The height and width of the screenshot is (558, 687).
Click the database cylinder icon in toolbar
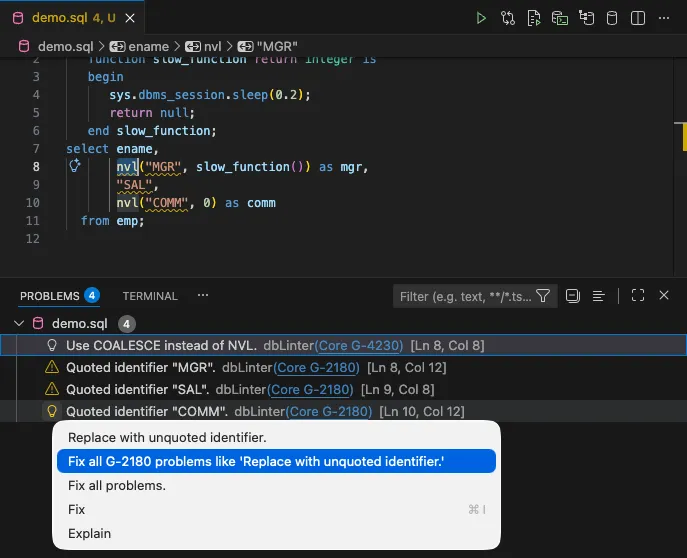click(x=613, y=18)
